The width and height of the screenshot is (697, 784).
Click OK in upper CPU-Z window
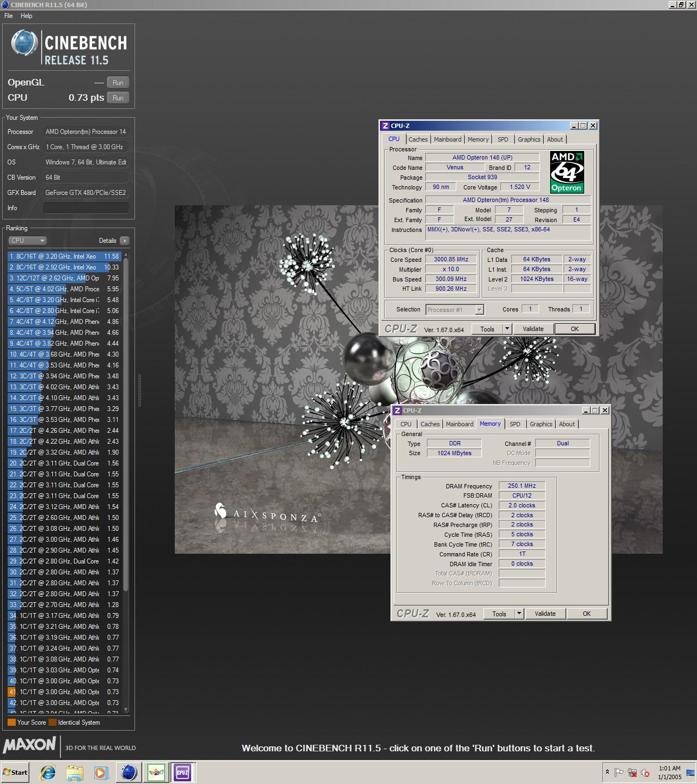574,329
